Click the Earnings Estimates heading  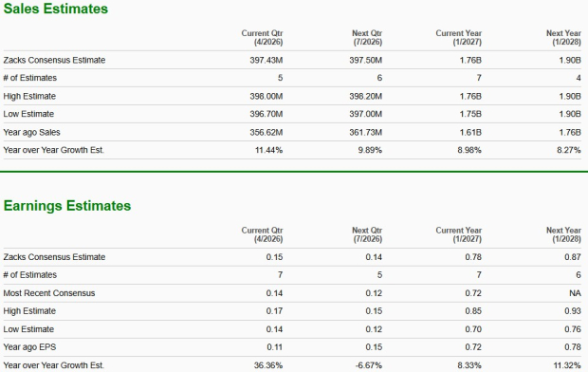coord(67,206)
